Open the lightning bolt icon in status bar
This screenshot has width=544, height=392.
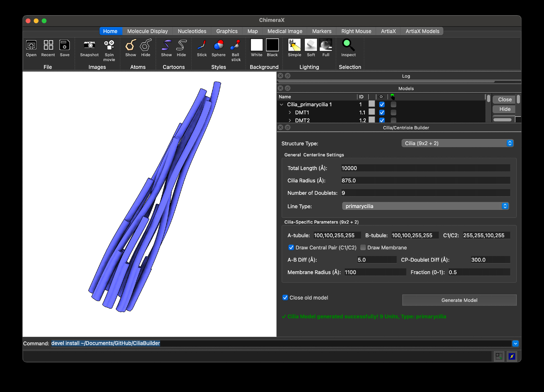(x=512, y=356)
